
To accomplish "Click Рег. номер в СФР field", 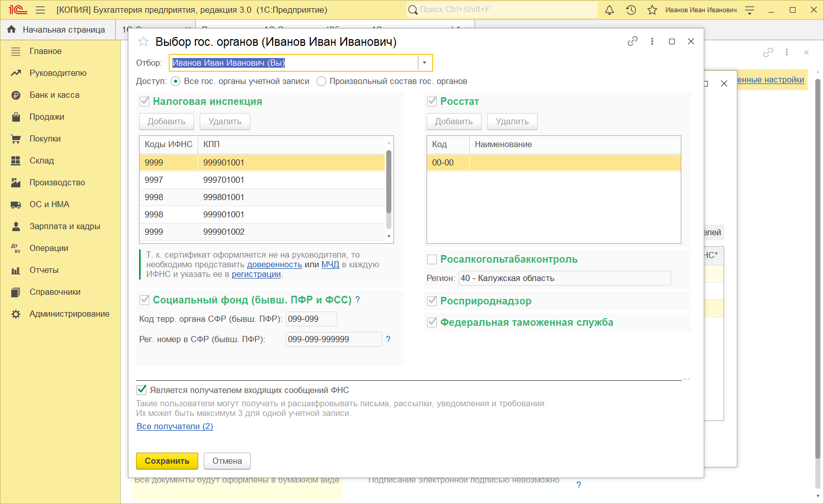I will coord(334,340).
